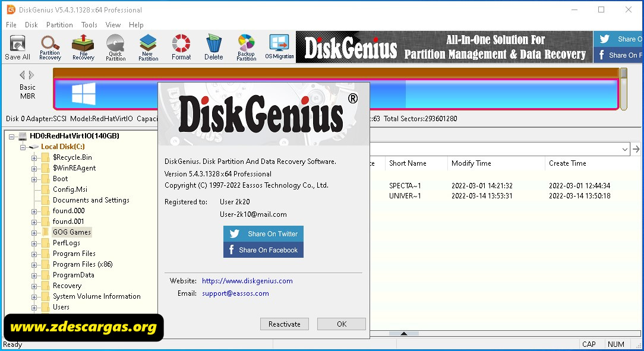Open the Disk menu
Screen dimensions: 644x351
(31, 24)
